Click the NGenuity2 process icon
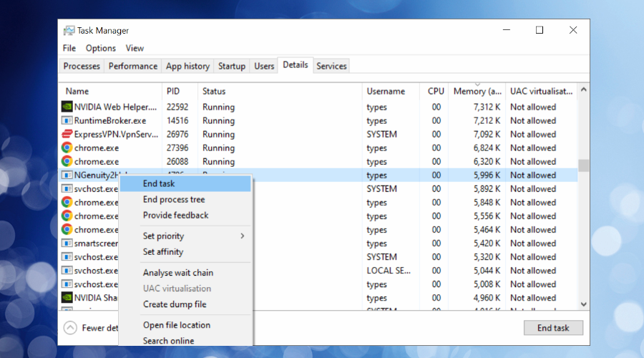Image resolution: width=644 pixels, height=358 pixels. point(67,175)
